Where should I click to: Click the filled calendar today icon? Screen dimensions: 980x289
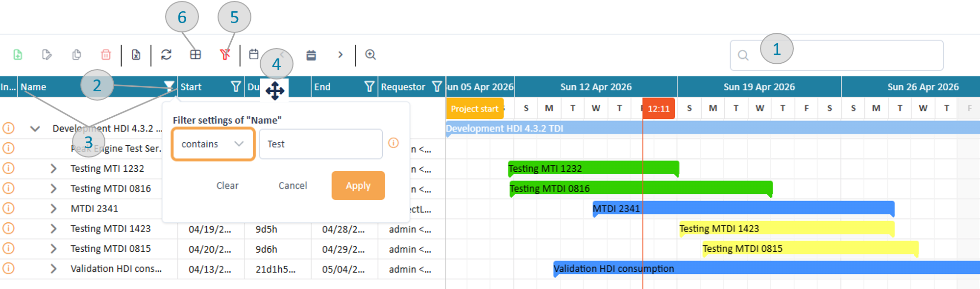(311, 55)
